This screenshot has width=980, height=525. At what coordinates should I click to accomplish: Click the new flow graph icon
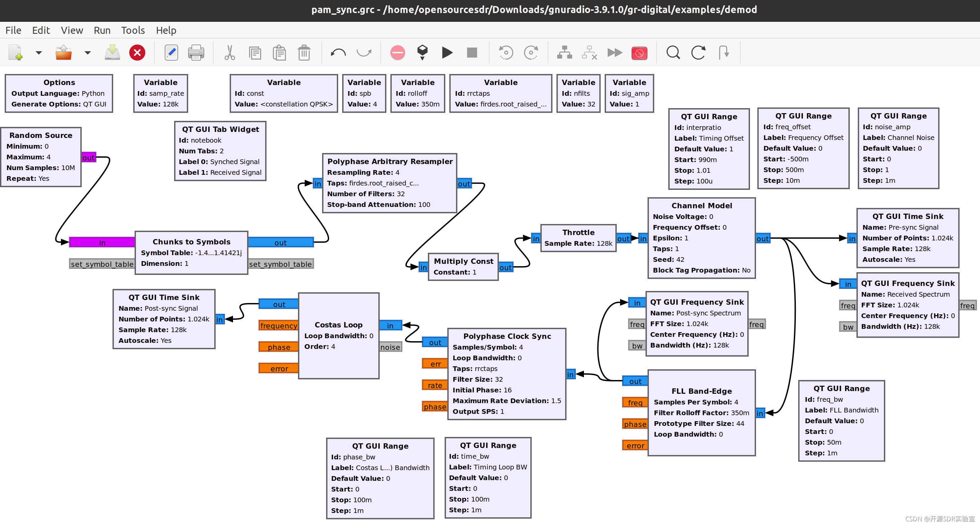tap(15, 53)
